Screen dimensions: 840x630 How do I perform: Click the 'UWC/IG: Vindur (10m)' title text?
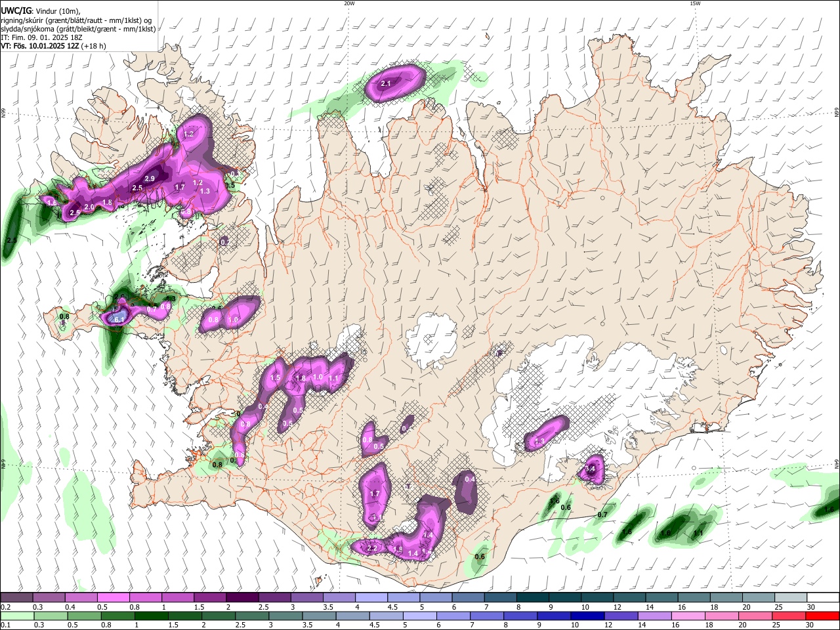[x=40, y=10]
